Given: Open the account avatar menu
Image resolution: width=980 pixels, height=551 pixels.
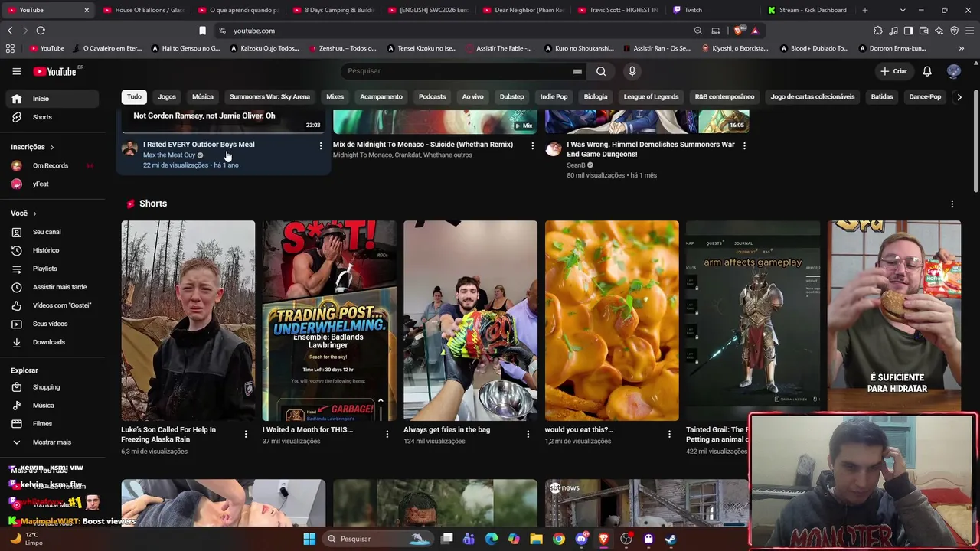Looking at the screenshot, I should tap(954, 71).
